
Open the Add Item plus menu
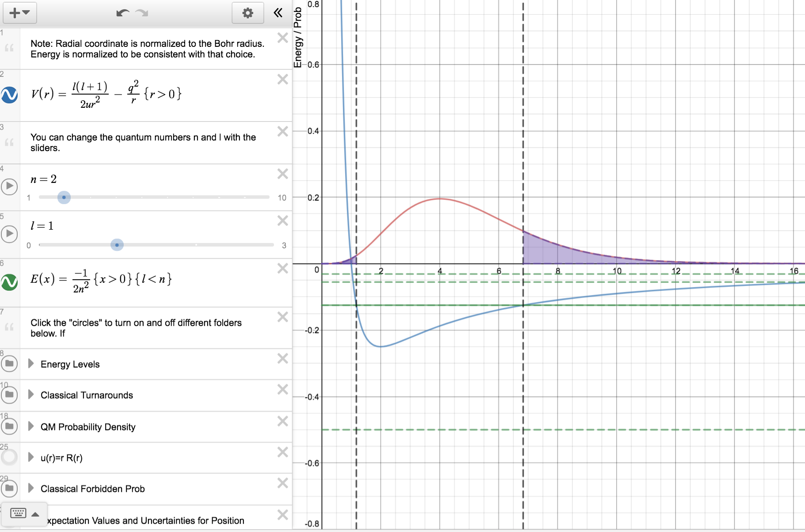coord(19,13)
